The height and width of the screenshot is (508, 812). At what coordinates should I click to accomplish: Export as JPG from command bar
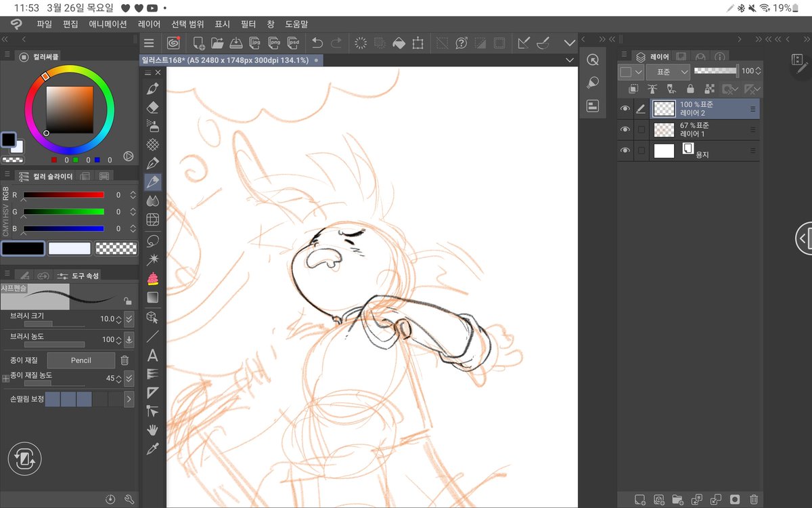(x=255, y=43)
